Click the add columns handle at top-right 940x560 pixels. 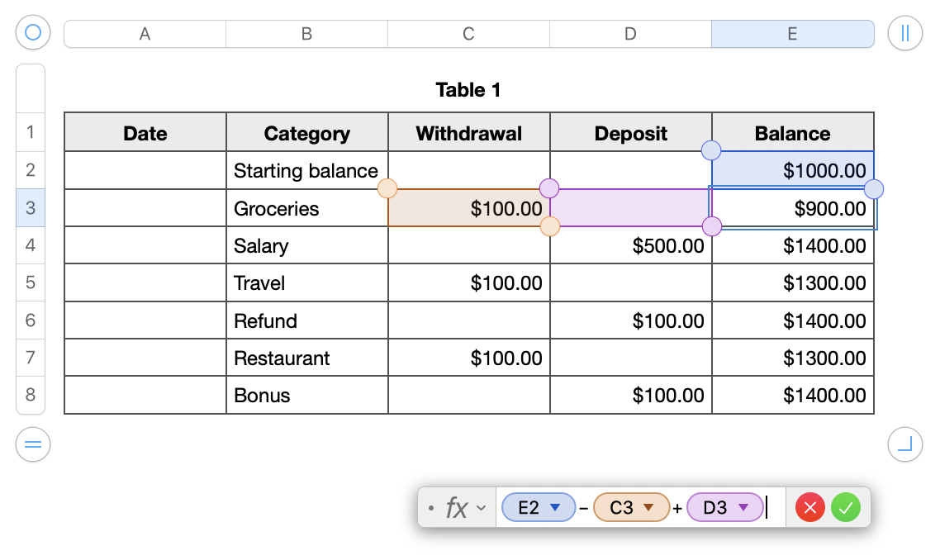(904, 33)
